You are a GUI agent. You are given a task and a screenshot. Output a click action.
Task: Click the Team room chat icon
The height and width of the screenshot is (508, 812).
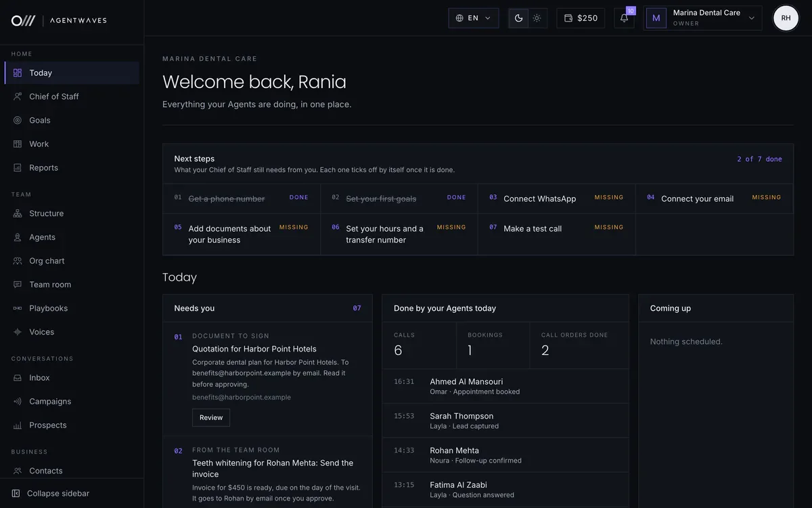pyautogui.click(x=18, y=284)
